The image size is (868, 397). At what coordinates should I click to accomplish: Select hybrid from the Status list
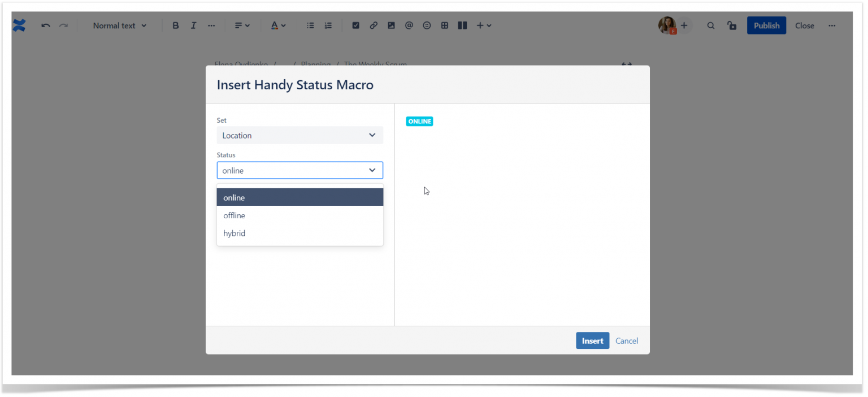[x=234, y=233]
